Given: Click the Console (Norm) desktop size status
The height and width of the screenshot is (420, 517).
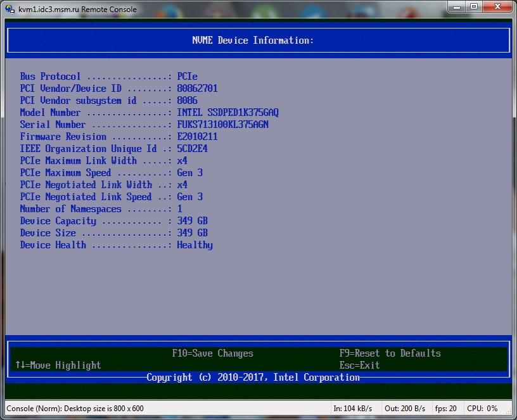Looking at the screenshot, I should pyautogui.click(x=75, y=409).
